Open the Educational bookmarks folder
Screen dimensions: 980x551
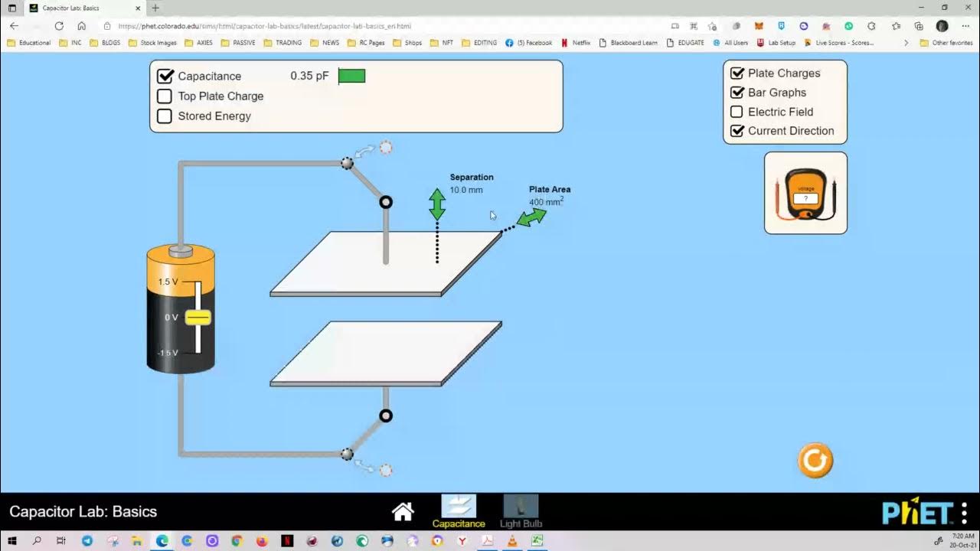pyautogui.click(x=28, y=43)
